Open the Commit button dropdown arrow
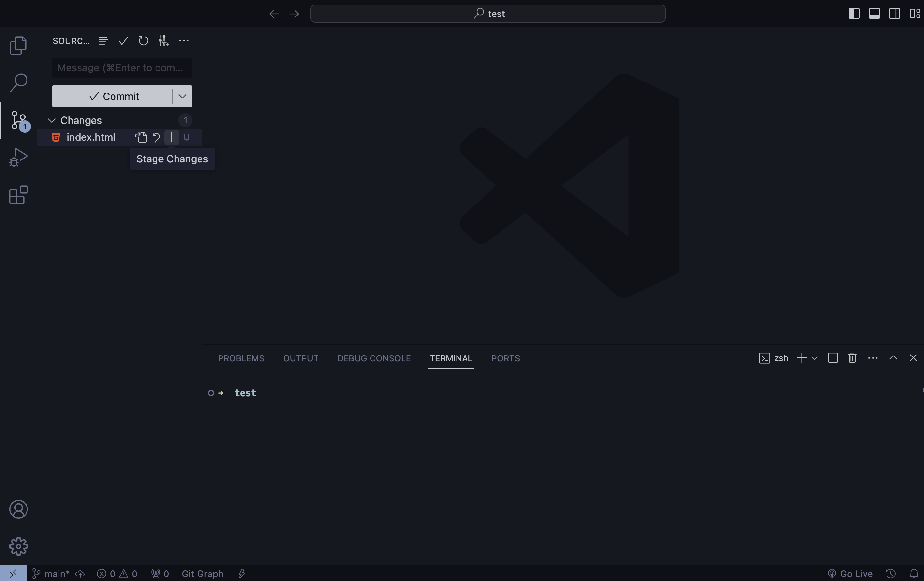The width and height of the screenshot is (924, 581). [x=182, y=96]
